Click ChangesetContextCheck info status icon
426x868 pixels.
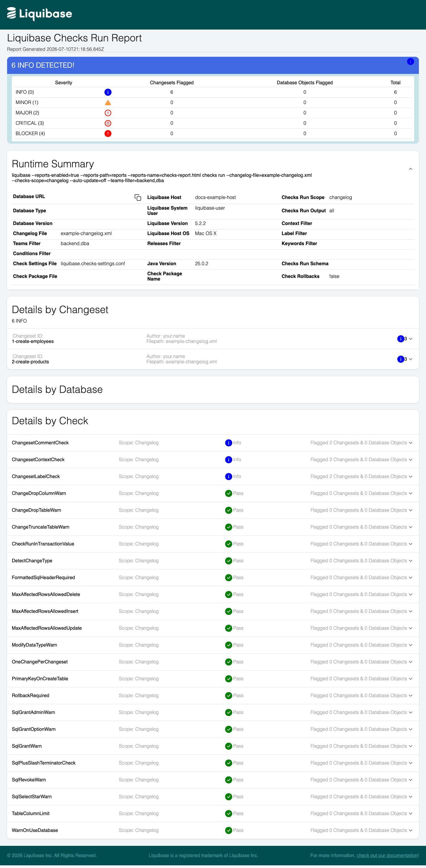[x=228, y=460]
